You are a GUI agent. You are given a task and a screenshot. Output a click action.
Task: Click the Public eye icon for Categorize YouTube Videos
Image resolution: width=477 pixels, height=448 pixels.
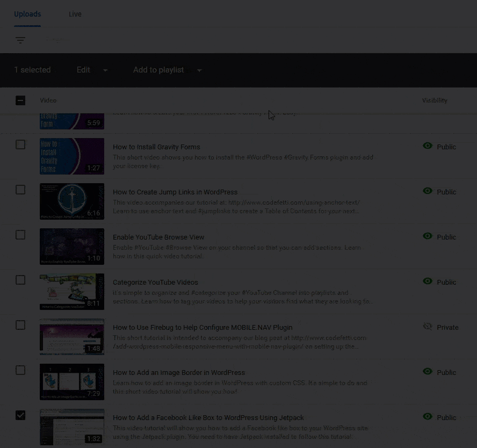pos(428,281)
